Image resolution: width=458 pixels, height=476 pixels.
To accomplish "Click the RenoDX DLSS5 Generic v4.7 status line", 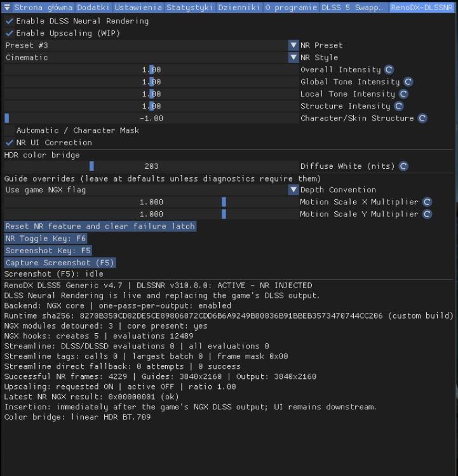I will [x=158, y=286].
